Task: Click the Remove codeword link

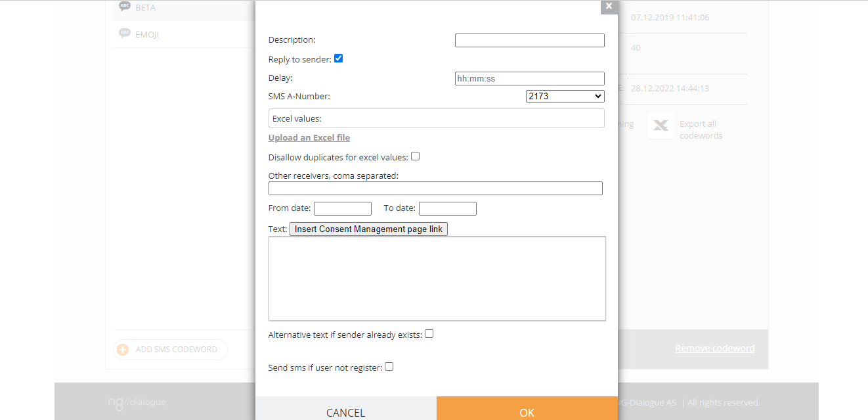Action: (x=714, y=349)
